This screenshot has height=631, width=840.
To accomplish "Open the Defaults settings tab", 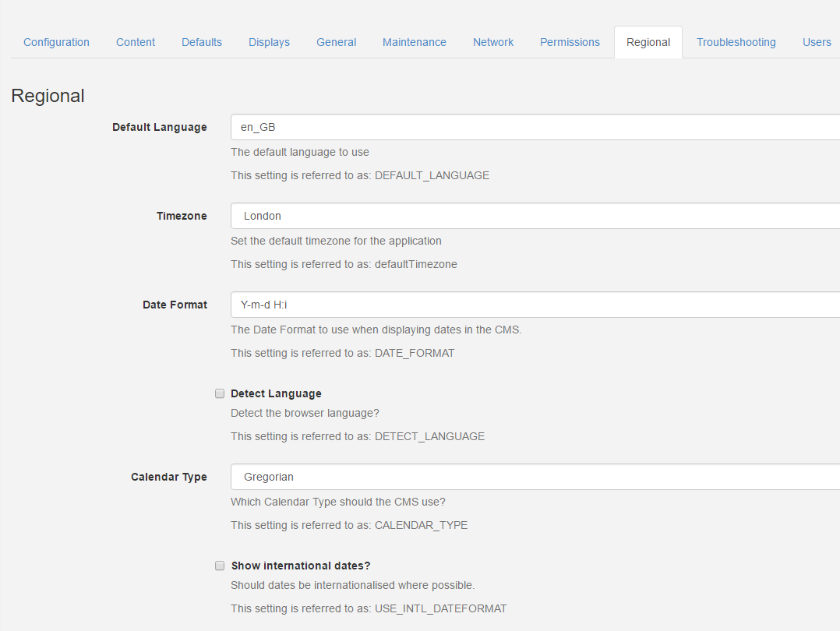I will coord(201,42).
